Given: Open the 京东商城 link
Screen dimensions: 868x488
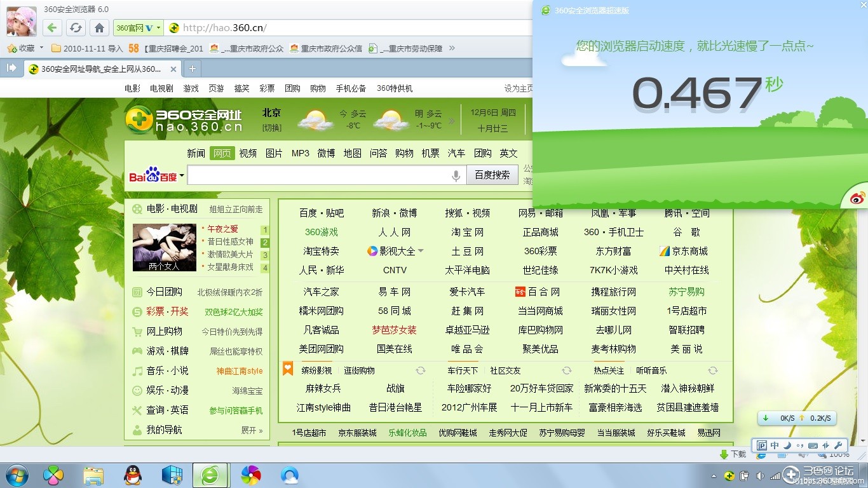Looking at the screenshot, I should [x=684, y=251].
